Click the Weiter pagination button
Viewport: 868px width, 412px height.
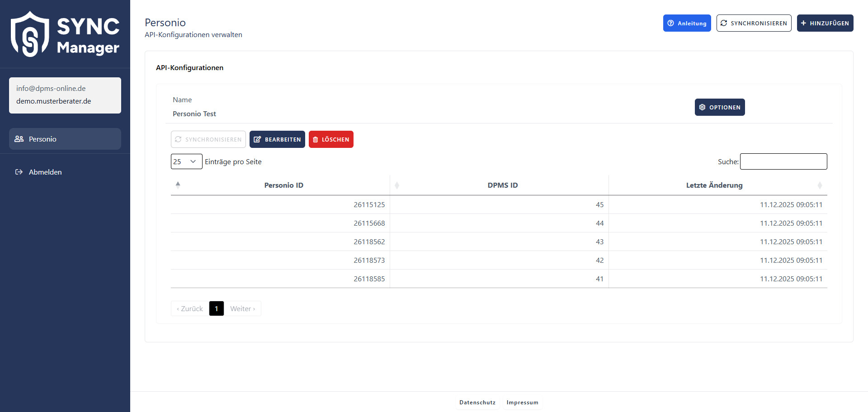point(243,308)
